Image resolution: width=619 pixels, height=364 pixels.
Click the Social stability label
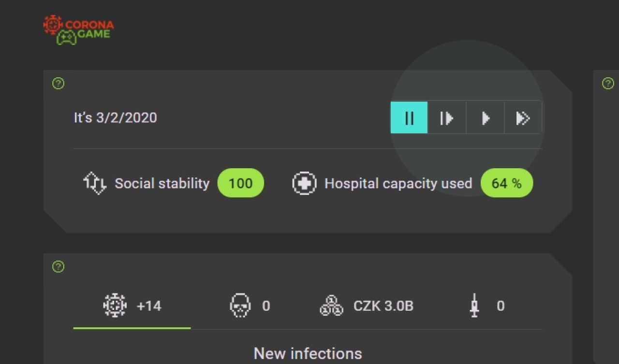[x=162, y=183]
